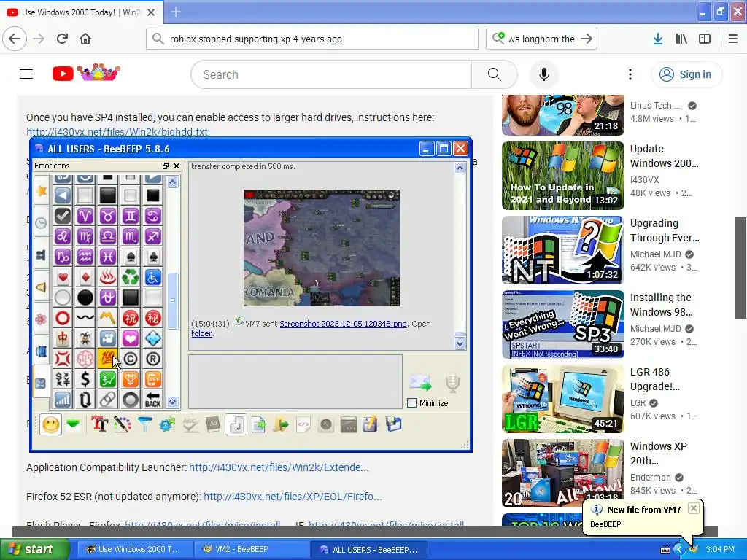Click the Aa dictionary book icon

click(213, 424)
